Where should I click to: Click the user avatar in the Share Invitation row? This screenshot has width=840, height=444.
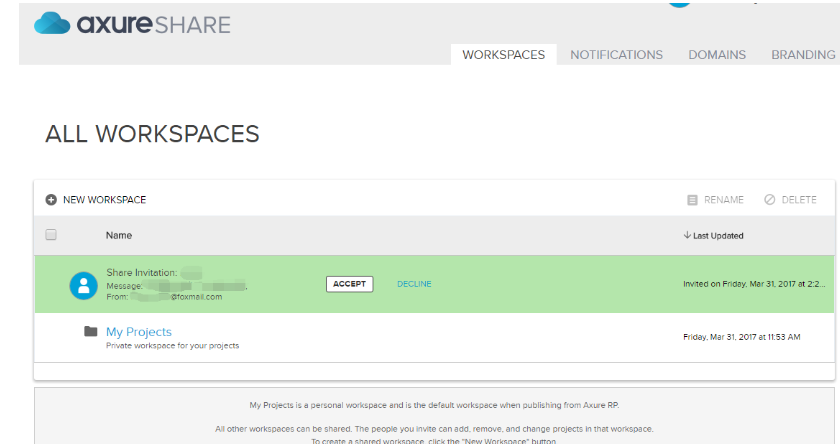coord(83,285)
